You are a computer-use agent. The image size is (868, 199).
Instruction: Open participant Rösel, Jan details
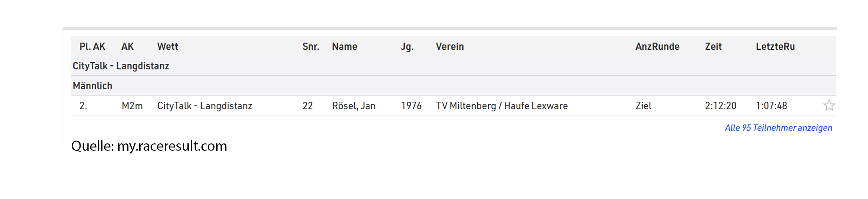[x=353, y=106]
